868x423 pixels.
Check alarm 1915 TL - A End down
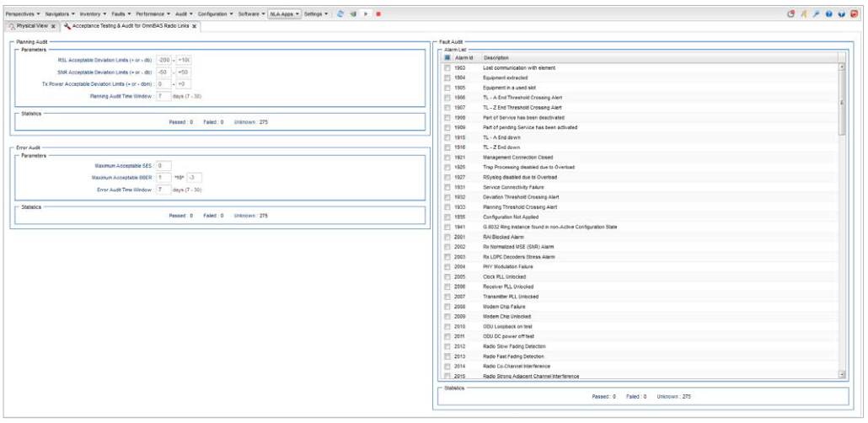click(447, 137)
